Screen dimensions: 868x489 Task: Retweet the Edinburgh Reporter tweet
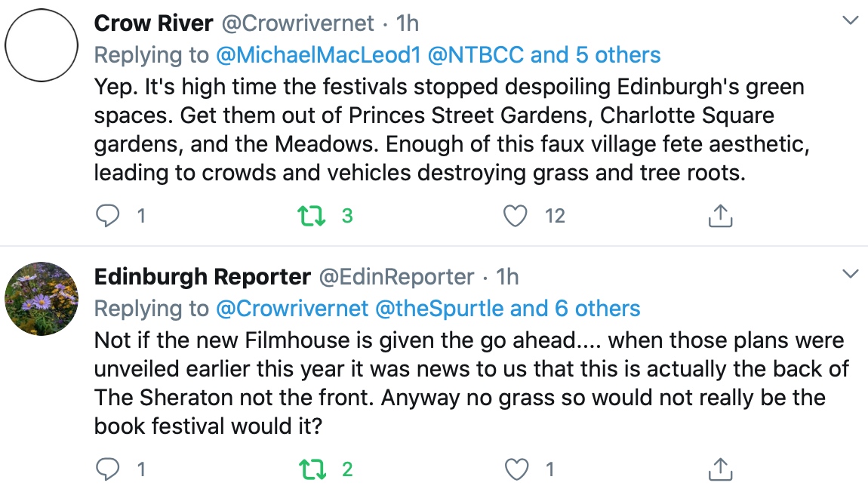[307, 470]
